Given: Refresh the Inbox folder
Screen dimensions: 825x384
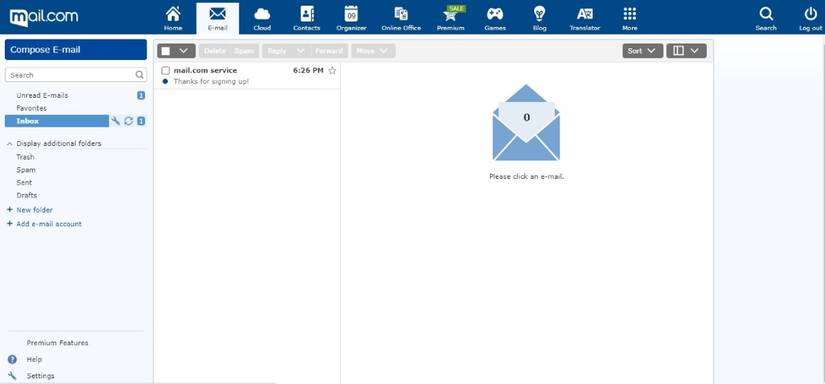Looking at the screenshot, I should point(128,121).
